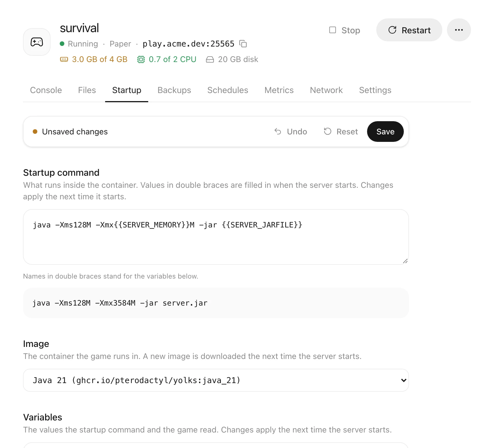The width and height of the screenshot is (494, 448).
Task: Undo the last startup change
Action: tap(291, 132)
